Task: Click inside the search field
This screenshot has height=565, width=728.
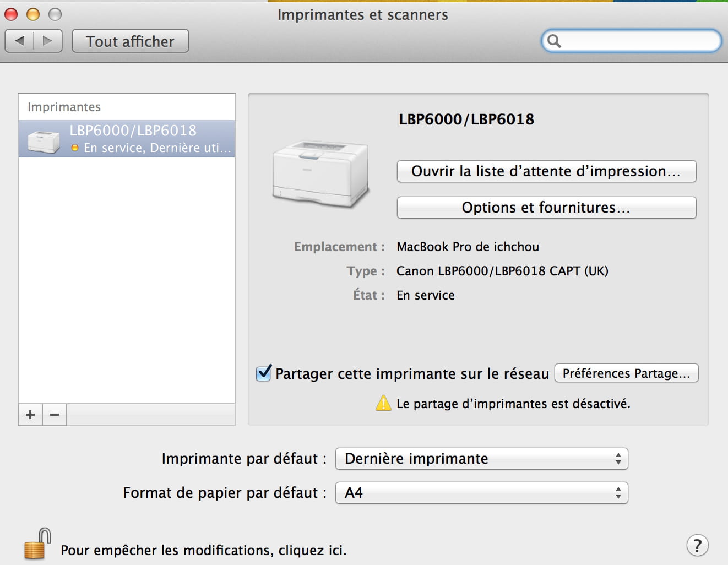Action: (639, 41)
